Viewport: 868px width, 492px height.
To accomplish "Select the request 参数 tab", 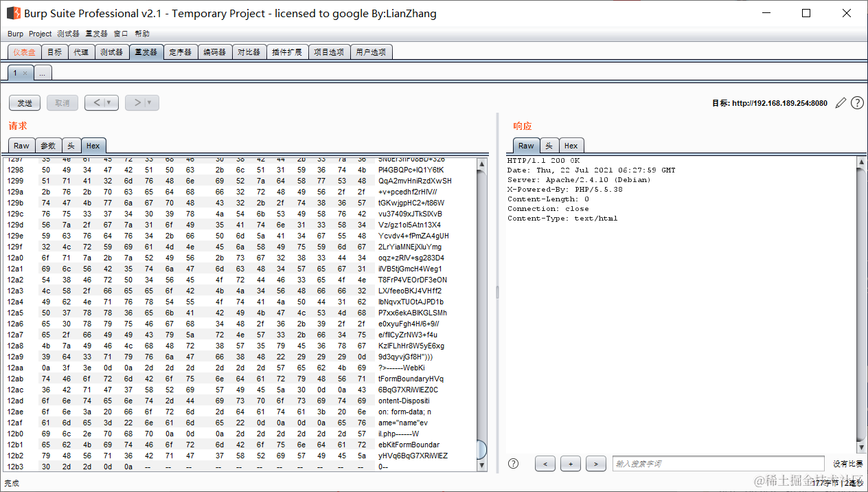I will point(48,146).
